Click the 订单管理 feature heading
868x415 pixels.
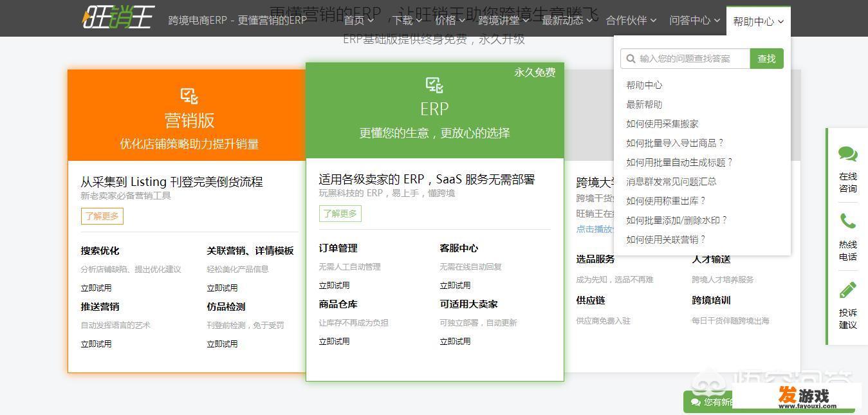[x=338, y=248]
